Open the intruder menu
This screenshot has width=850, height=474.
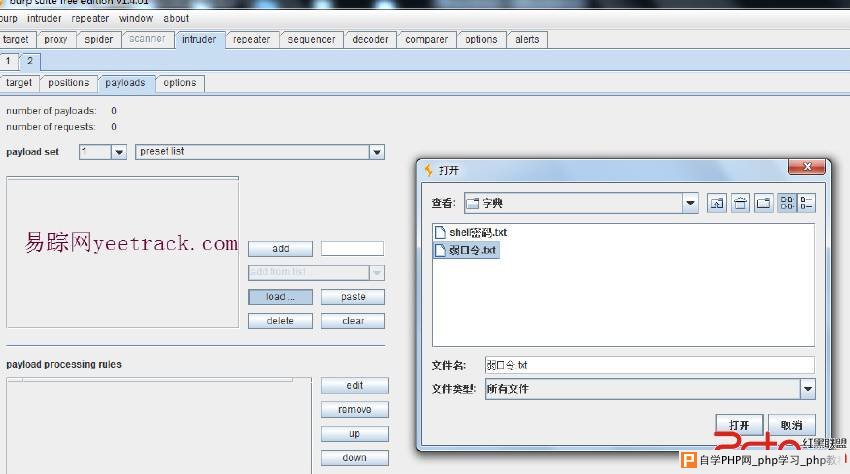tap(44, 18)
